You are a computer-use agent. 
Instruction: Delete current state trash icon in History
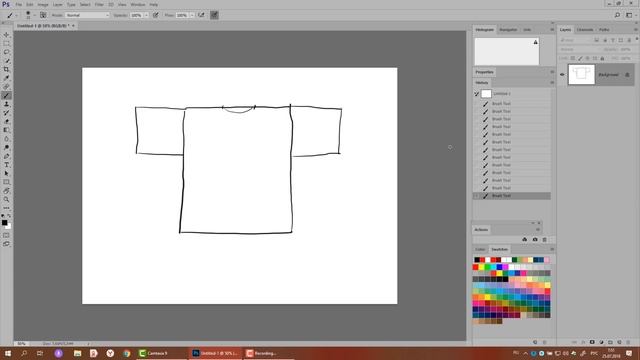tap(544, 240)
